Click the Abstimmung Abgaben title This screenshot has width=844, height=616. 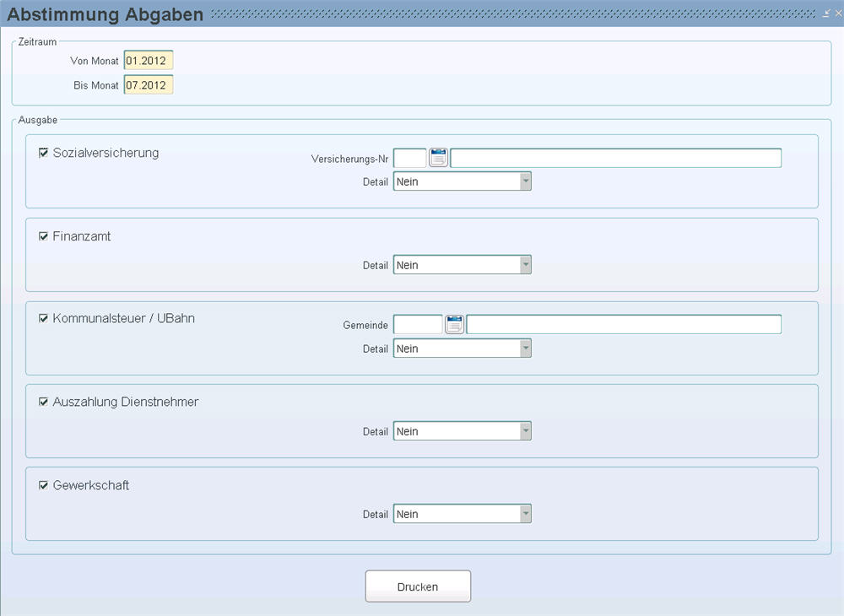(105, 14)
